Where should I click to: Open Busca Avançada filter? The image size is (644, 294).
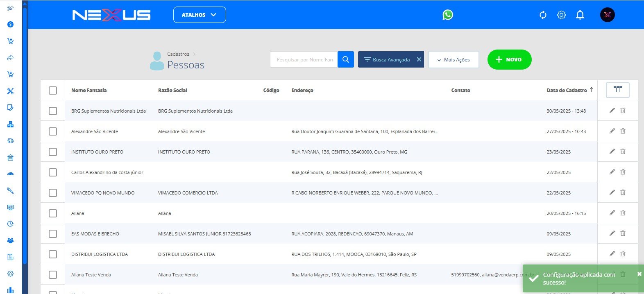point(387,60)
